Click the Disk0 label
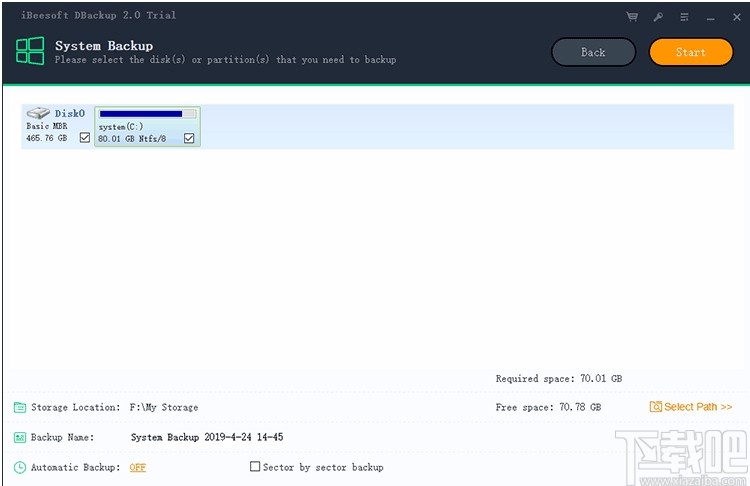Screen dimensions: 750x486 point(70,113)
